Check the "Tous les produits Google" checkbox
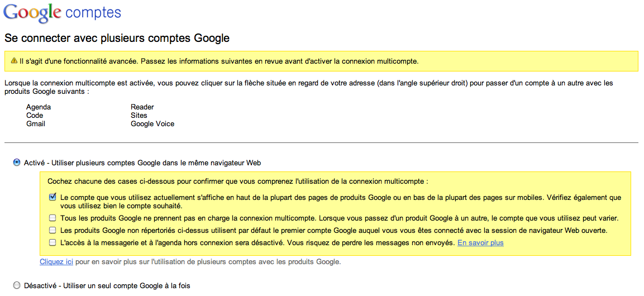 pos(53,218)
